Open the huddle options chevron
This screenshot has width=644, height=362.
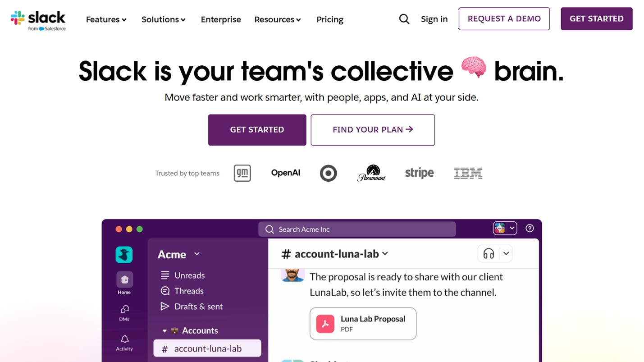point(506,254)
